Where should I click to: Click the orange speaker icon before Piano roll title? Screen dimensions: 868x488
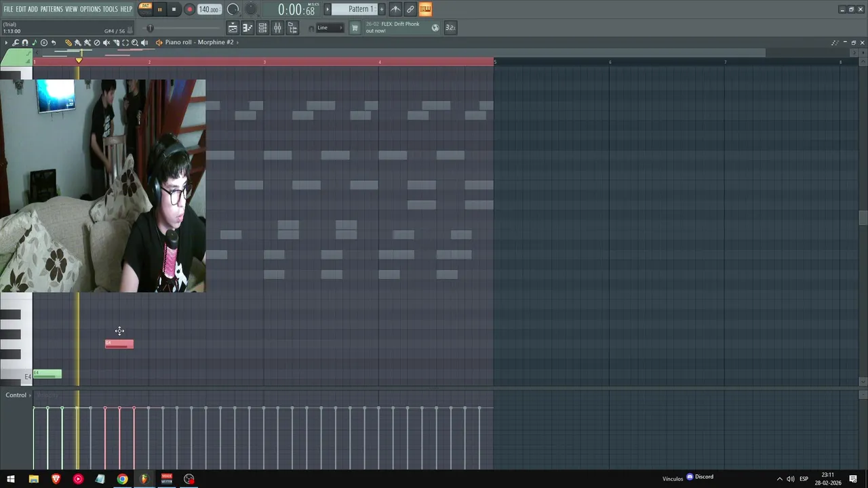tap(159, 43)
